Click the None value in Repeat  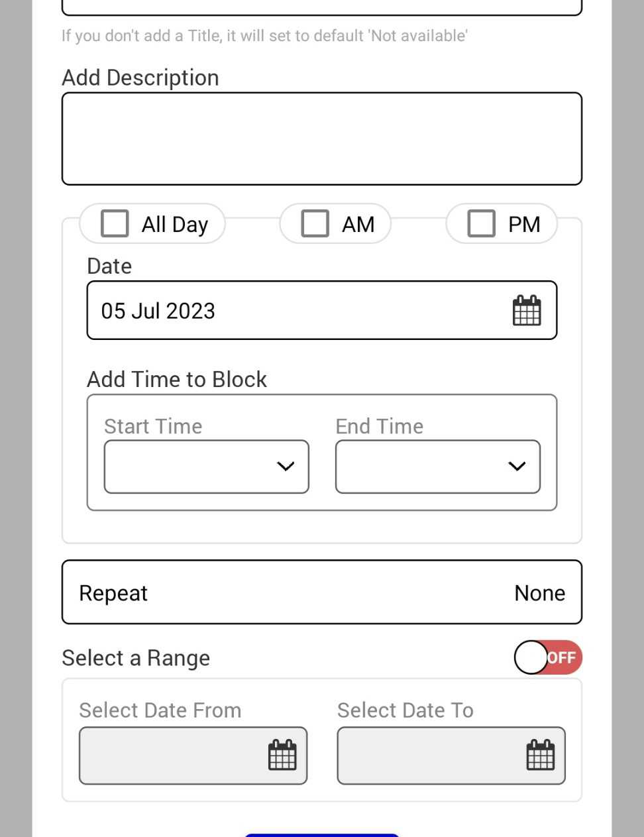click(x=539, y=593)
